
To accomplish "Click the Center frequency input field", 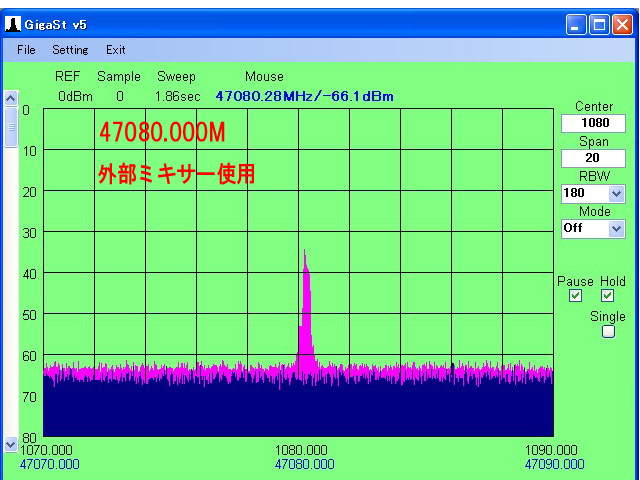I will click(593, 123).
